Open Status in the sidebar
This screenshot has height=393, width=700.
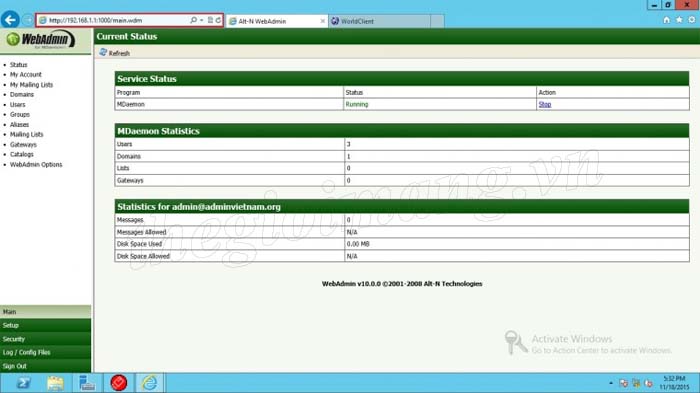tap(18, 65)
